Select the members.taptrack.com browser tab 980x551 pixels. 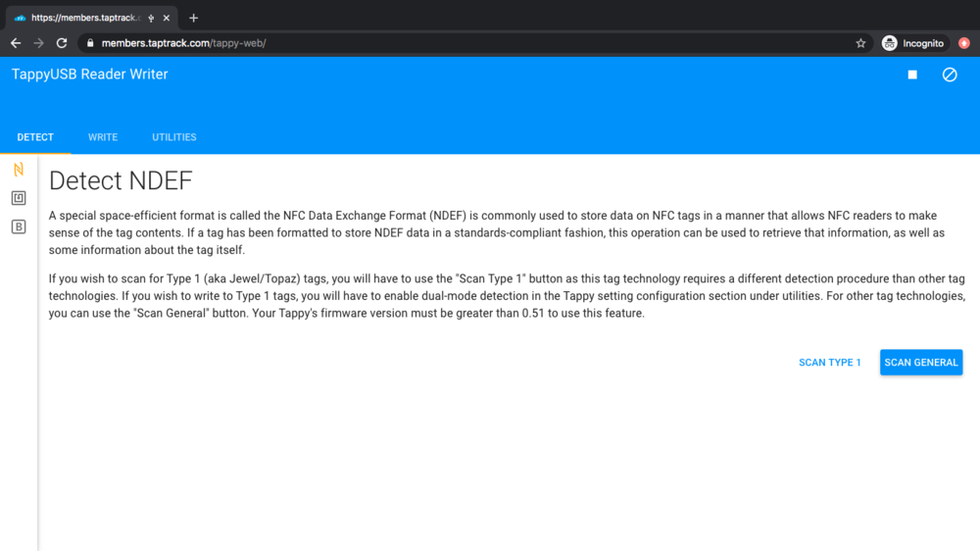tap(92, 18)
